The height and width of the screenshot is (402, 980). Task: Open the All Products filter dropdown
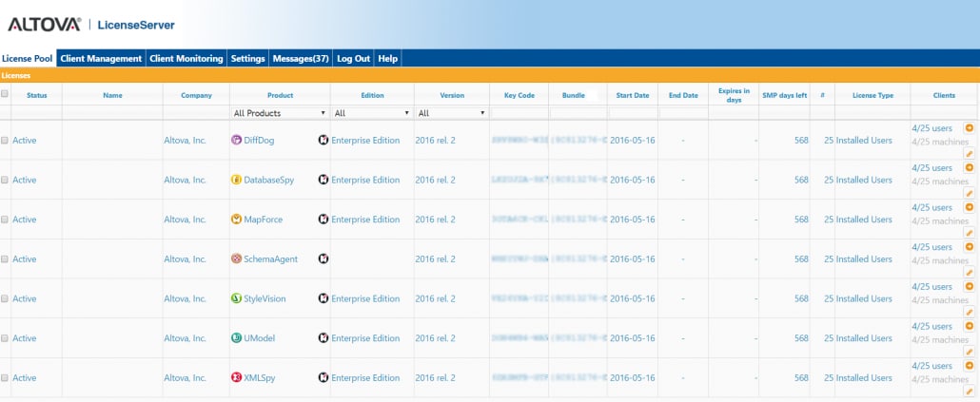pyautogui.click(x=280, y=113)
